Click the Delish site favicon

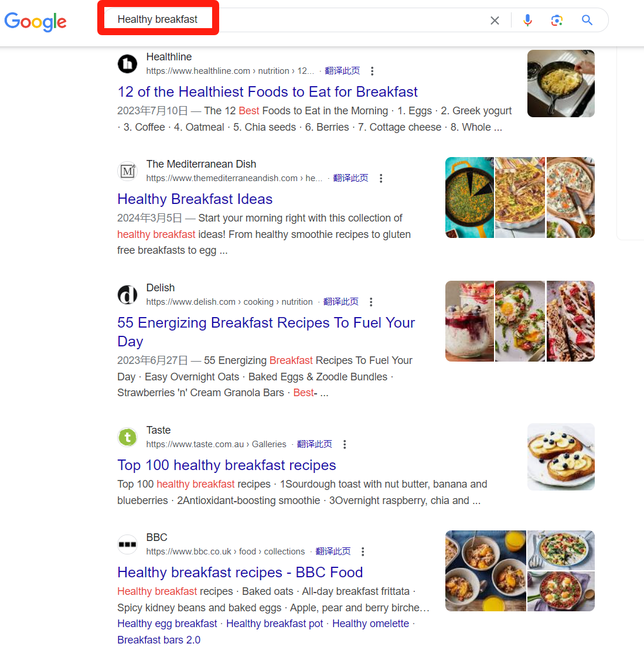[127, 295]
